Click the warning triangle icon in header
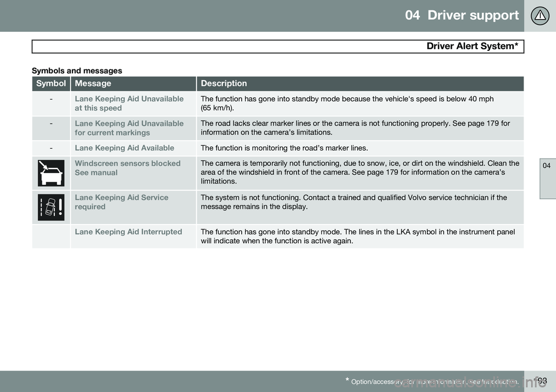556x392 pixels. 540,16
